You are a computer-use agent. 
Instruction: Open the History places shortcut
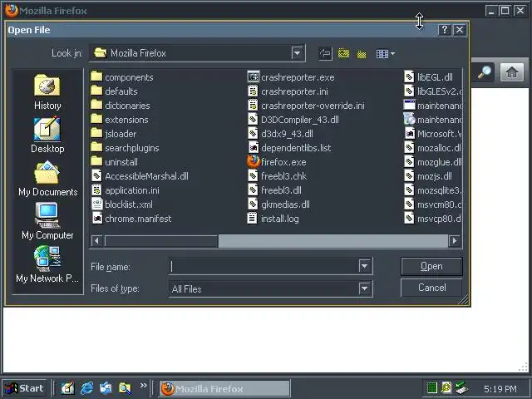point(47,92)
